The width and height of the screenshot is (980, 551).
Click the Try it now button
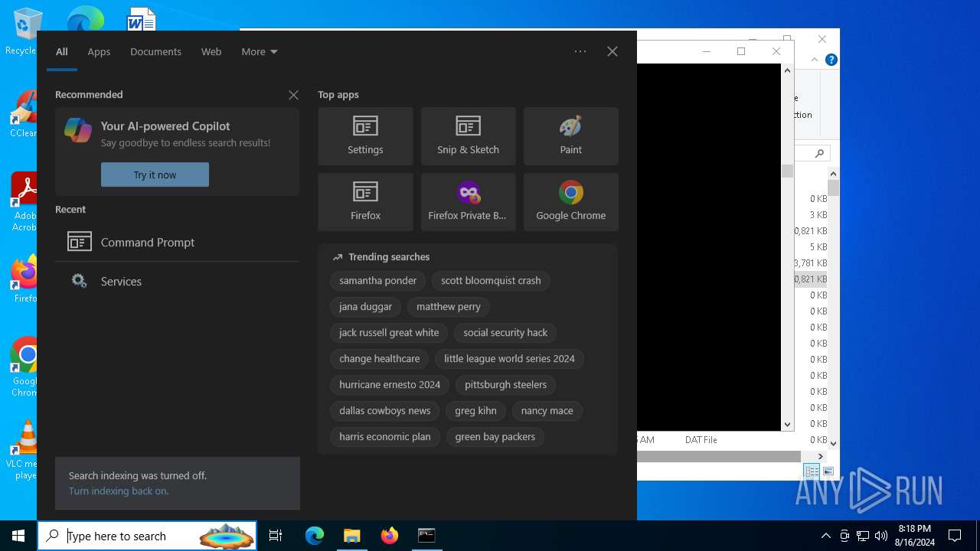(155, 174)
